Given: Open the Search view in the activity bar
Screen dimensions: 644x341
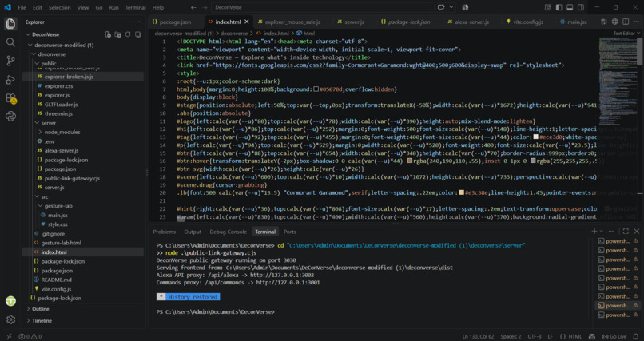Looking at the screenshot, I should point(10,42).
